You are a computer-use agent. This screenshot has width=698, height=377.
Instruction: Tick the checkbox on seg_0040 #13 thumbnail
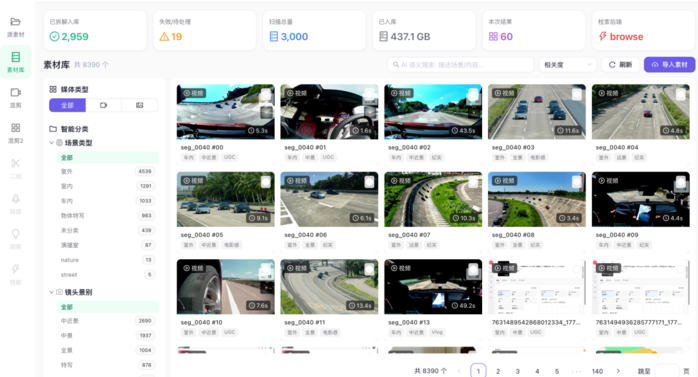473,270
